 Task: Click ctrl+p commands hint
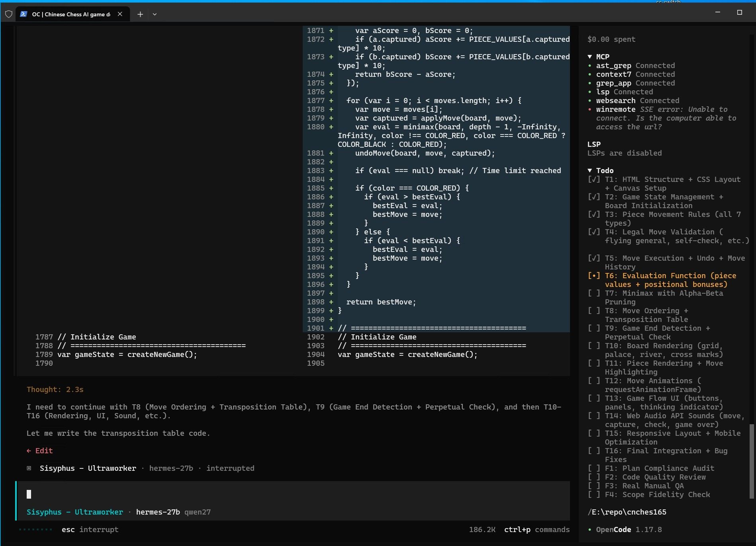pyautogui.click(x=537, y=530)
